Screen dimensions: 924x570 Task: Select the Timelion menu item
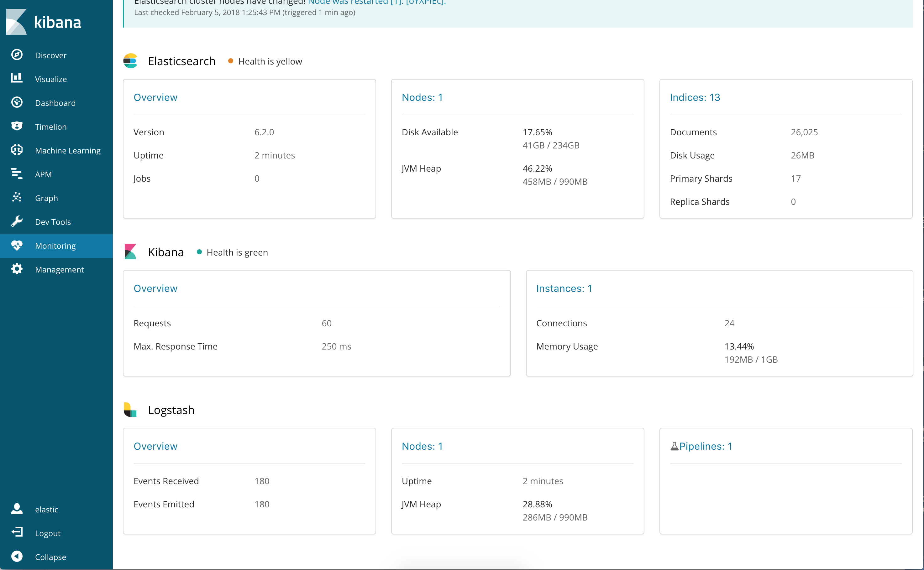(x=51, y=126)
